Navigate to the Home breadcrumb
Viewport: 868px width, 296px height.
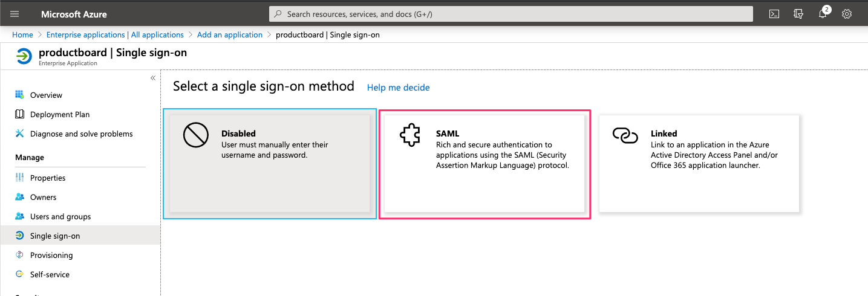click(22, 34)
